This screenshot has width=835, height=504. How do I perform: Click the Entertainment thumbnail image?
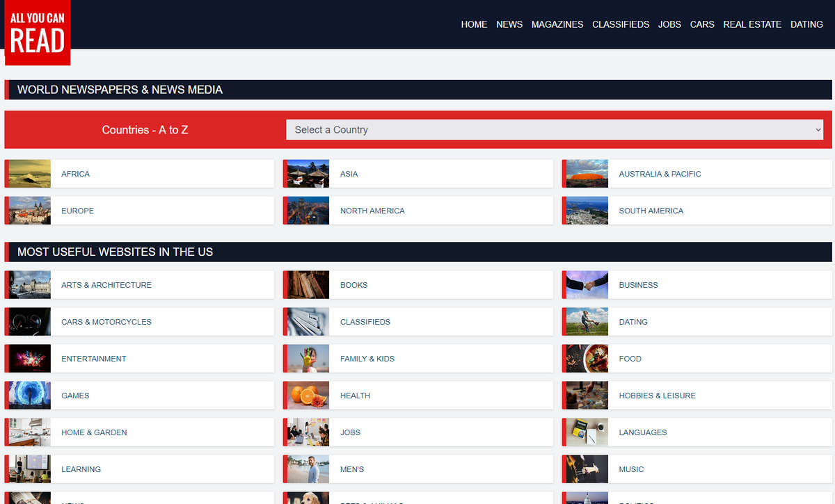click(x=29, y=359)
